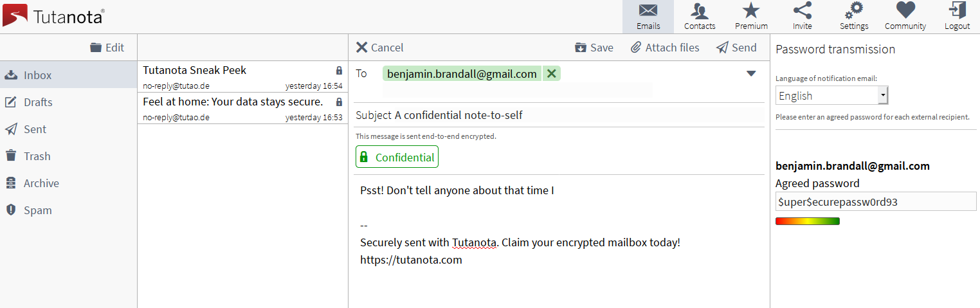This screenshot has height=308, width=980.
Task: Click the Agreed password input field
Action: (x=876, y=202)
